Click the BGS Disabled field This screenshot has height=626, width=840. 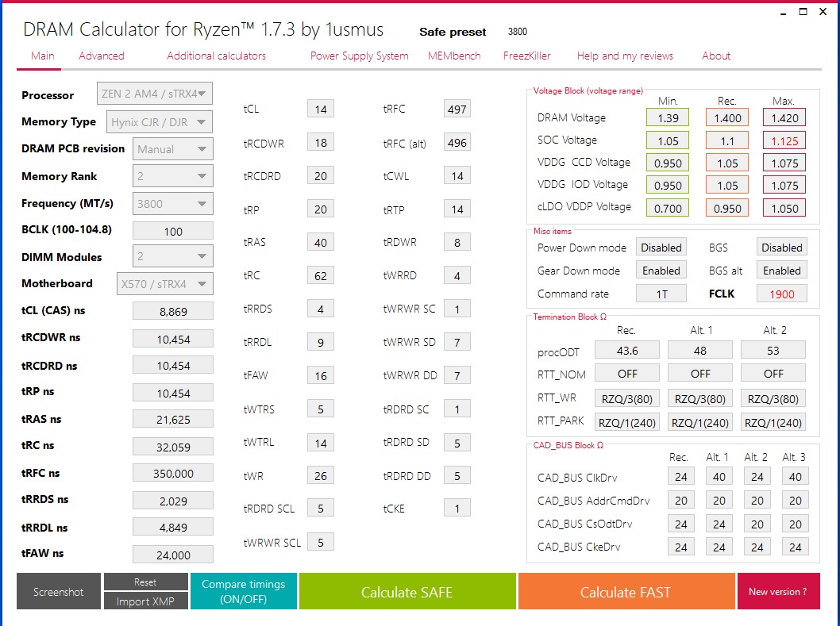[x=781, y=248]
